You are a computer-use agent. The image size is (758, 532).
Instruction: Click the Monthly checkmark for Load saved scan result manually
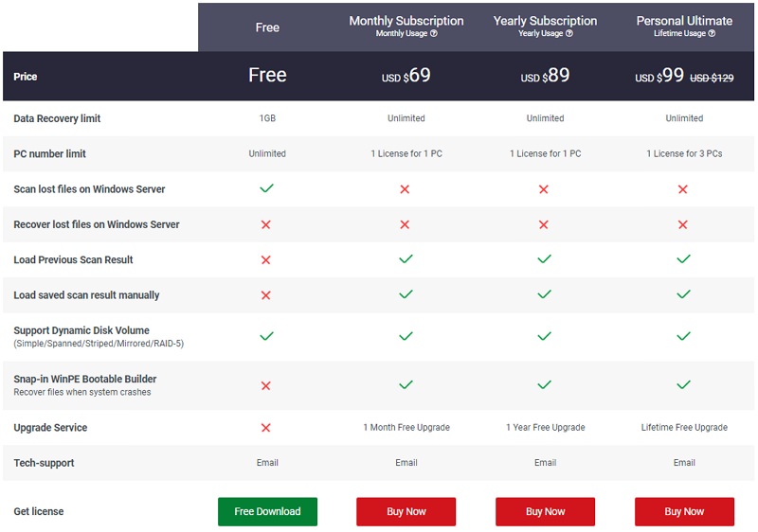pos(406,294)
